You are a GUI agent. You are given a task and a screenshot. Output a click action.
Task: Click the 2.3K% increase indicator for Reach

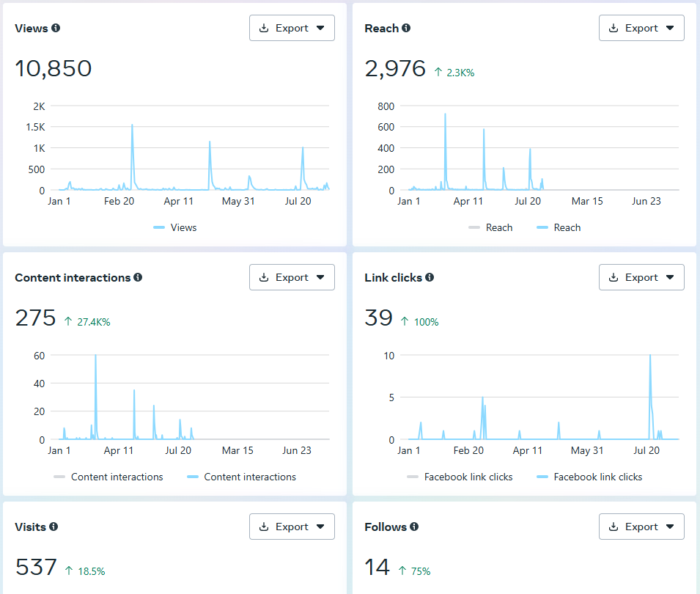pyautogui.click(x=454, y=73)
